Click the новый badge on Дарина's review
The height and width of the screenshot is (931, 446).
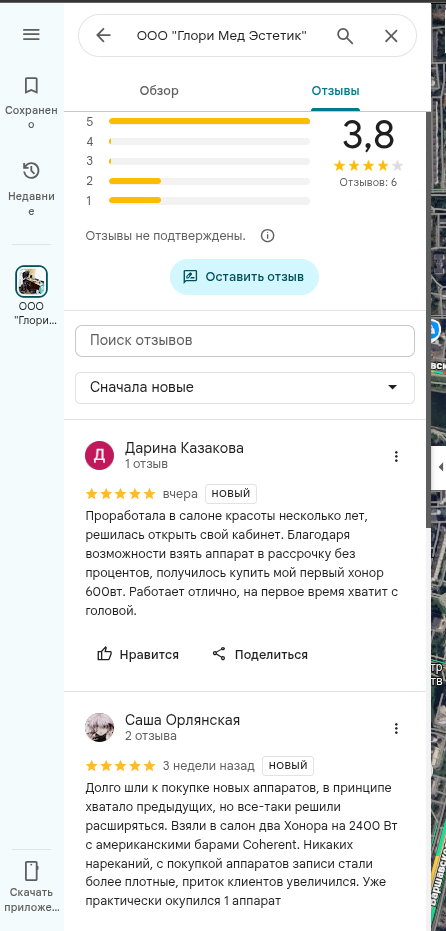pos(231,493)
